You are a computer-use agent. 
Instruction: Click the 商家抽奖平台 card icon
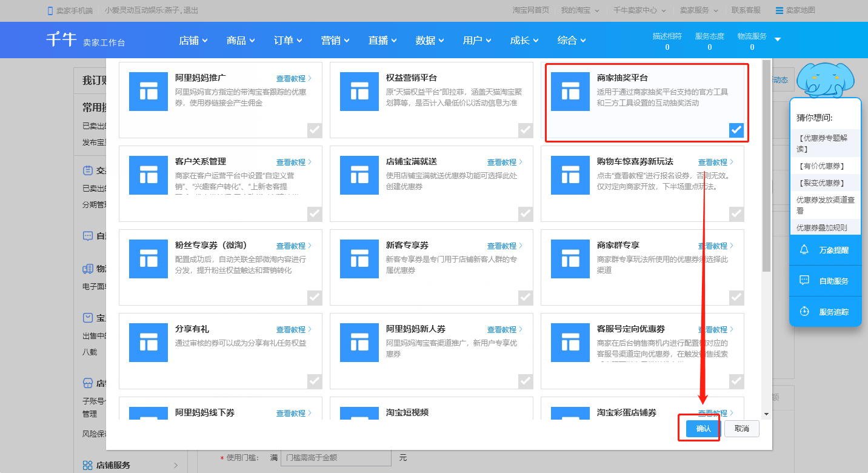pyautogui.click(x=570, y=92)
